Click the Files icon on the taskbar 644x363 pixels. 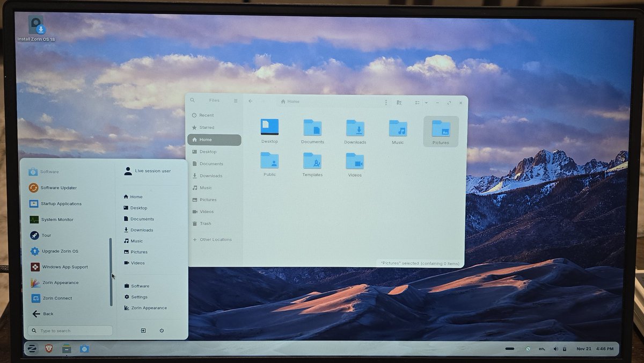click(x=66, y=349)
